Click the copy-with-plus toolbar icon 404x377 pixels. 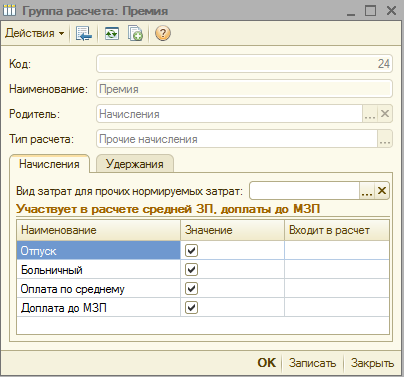tap(135, 33)
